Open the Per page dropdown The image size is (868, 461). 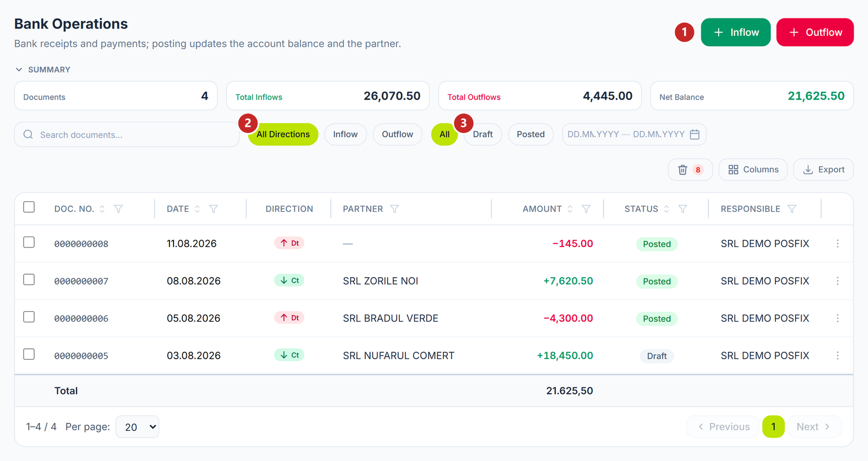tap(137, 427)
